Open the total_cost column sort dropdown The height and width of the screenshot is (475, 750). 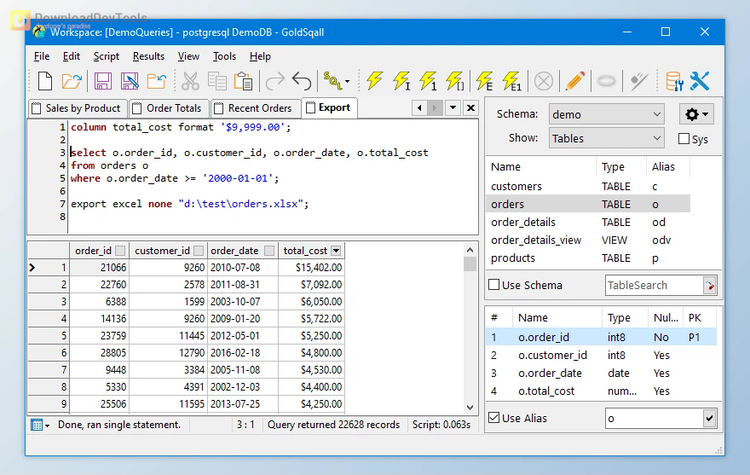coord(336,251)
